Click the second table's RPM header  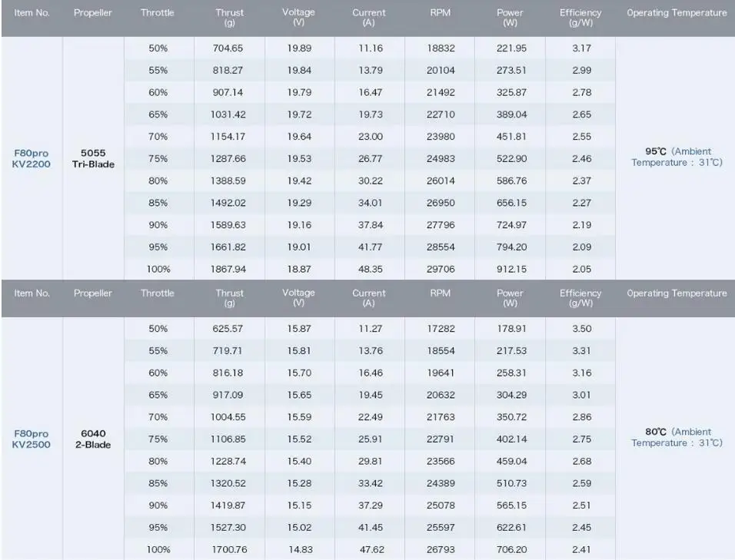(x=441, y=293)
